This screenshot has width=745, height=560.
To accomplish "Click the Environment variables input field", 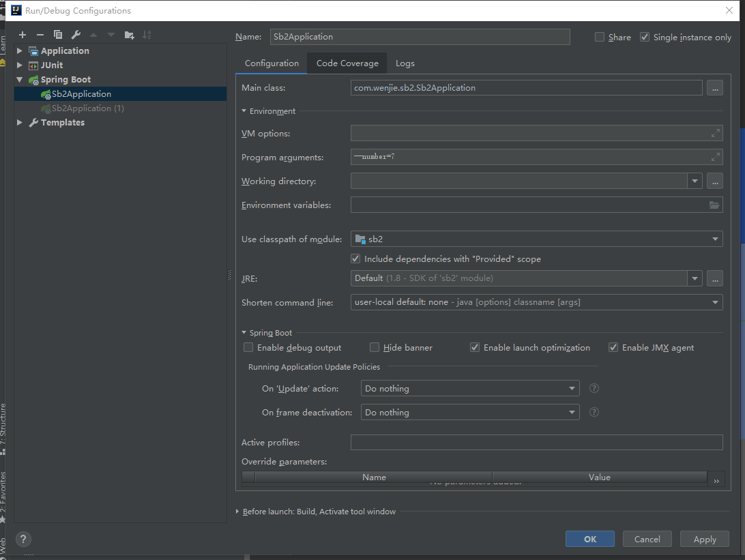I will click(537, 205).
